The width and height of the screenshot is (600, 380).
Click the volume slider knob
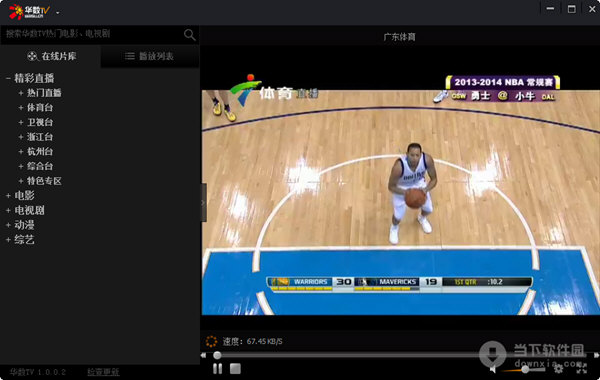[x=525, y=369]
